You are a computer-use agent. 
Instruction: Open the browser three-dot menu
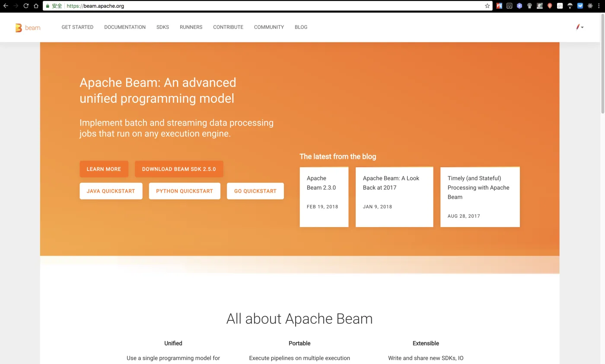600,6
